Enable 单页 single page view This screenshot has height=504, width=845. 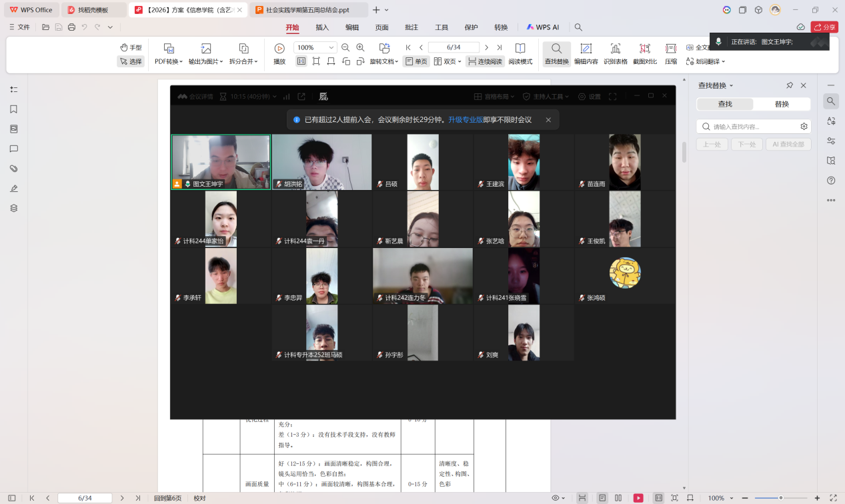[416, 61]
